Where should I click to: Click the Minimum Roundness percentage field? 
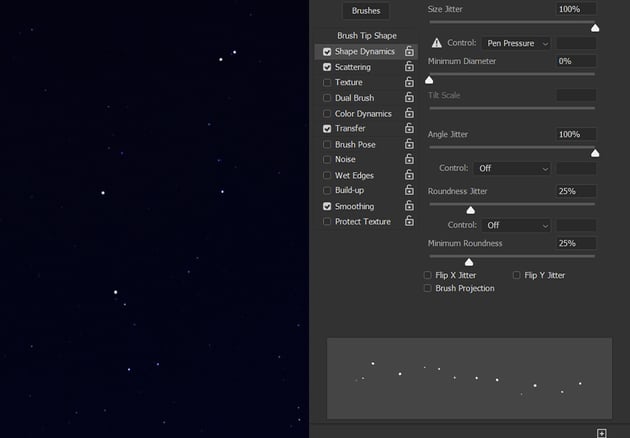coord(576,243)
